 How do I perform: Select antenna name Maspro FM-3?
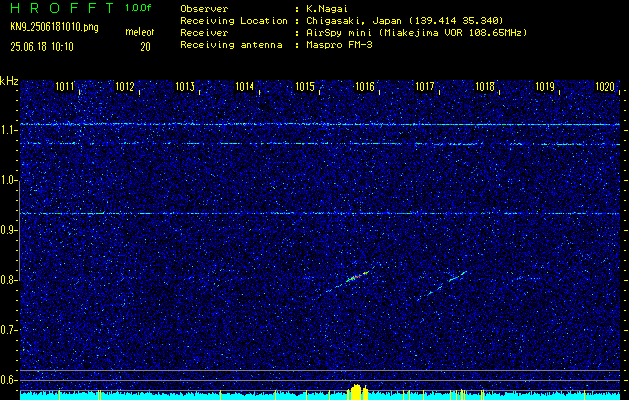tap(339, 45)
